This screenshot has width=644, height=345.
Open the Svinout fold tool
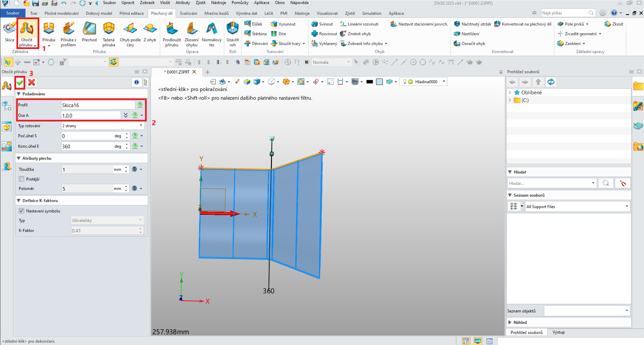tap(322, 24)
